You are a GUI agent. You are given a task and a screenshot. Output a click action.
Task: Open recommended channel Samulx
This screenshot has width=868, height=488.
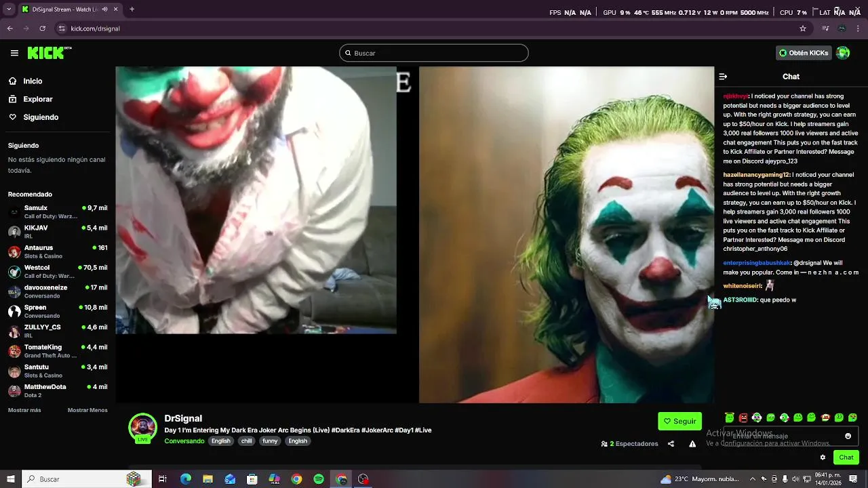[x=58, y=212]
